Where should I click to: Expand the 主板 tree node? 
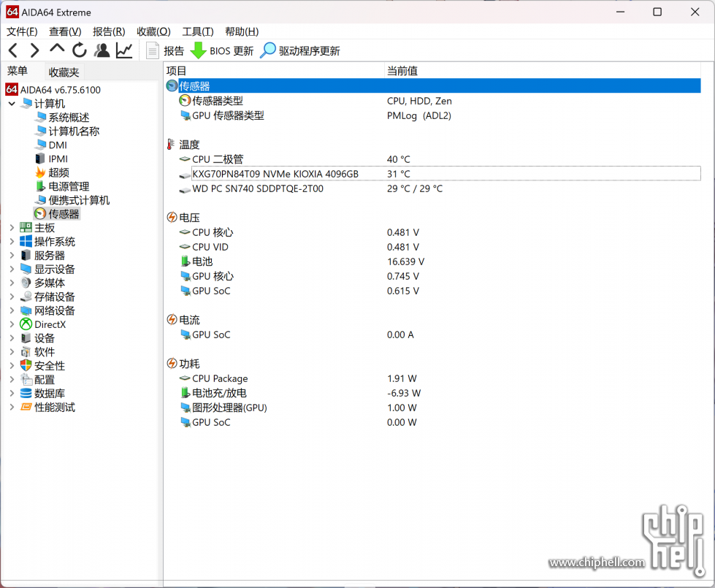click(x=12, y=228)
